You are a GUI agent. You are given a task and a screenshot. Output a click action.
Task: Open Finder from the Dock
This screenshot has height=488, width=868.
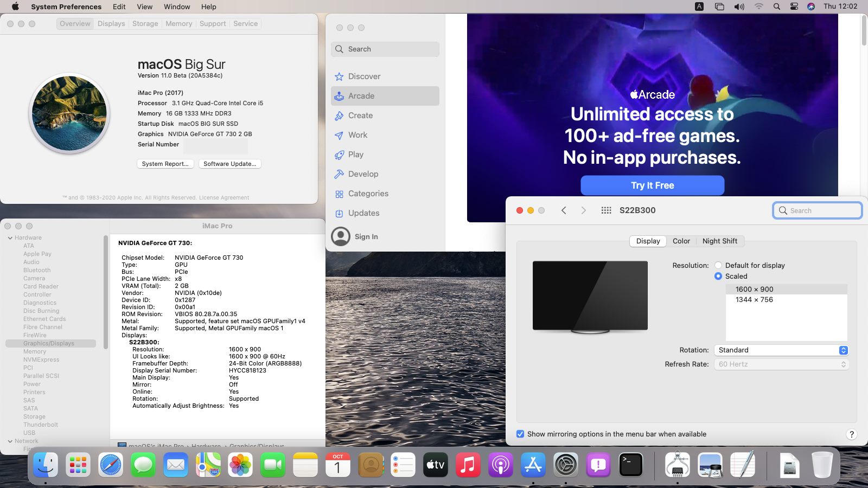[46, 465]
